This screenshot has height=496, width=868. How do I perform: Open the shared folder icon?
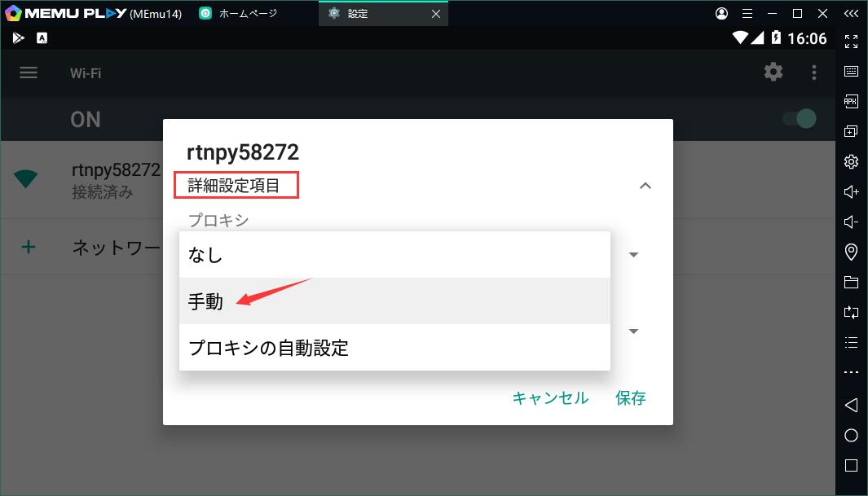[851, 283]
